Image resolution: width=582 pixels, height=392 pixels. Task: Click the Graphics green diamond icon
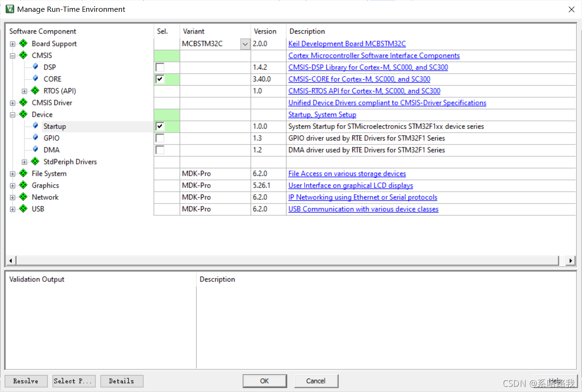click(23, 185)
